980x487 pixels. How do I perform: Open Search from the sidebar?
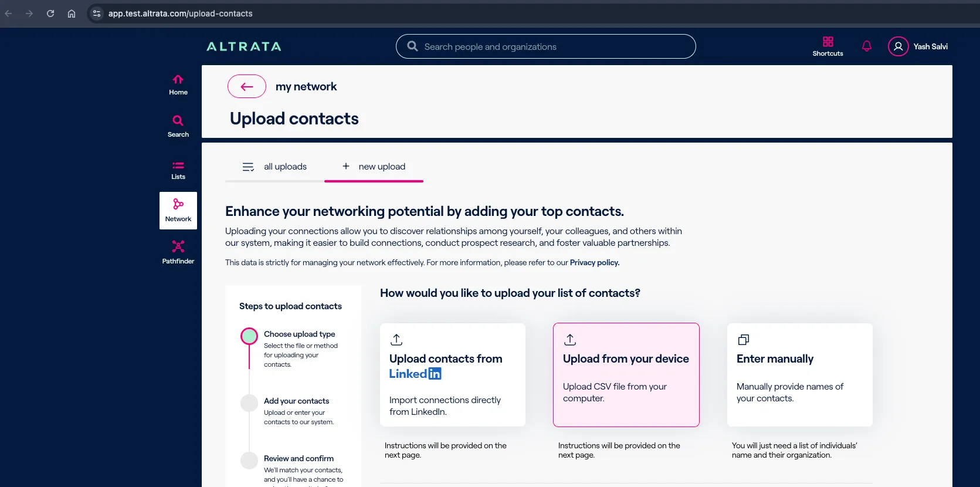pos(178,126)
